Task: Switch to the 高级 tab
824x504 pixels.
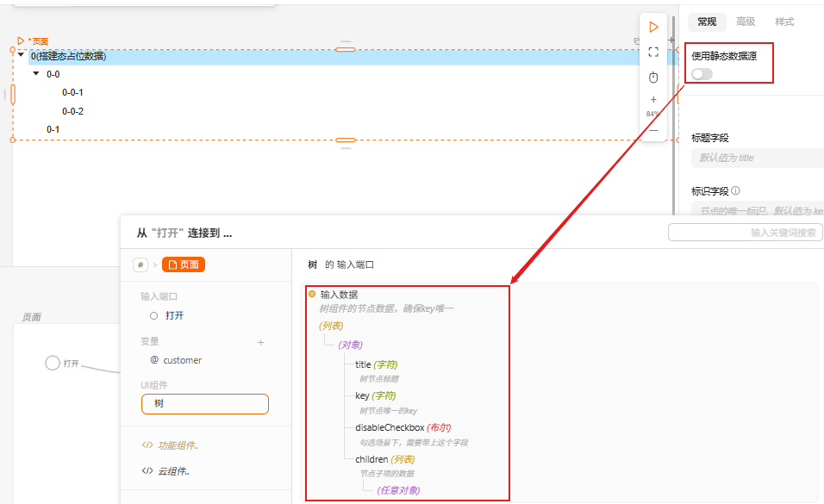Action: click(x=746, y=22)
